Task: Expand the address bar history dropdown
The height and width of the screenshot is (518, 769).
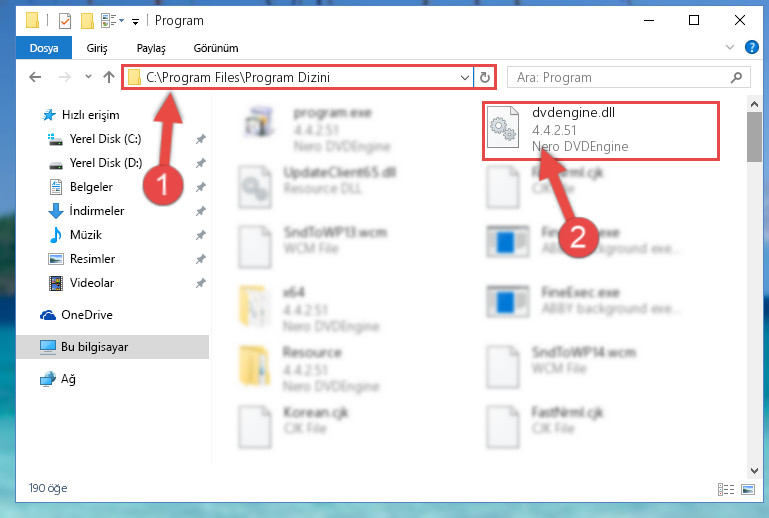Action: 464,78
